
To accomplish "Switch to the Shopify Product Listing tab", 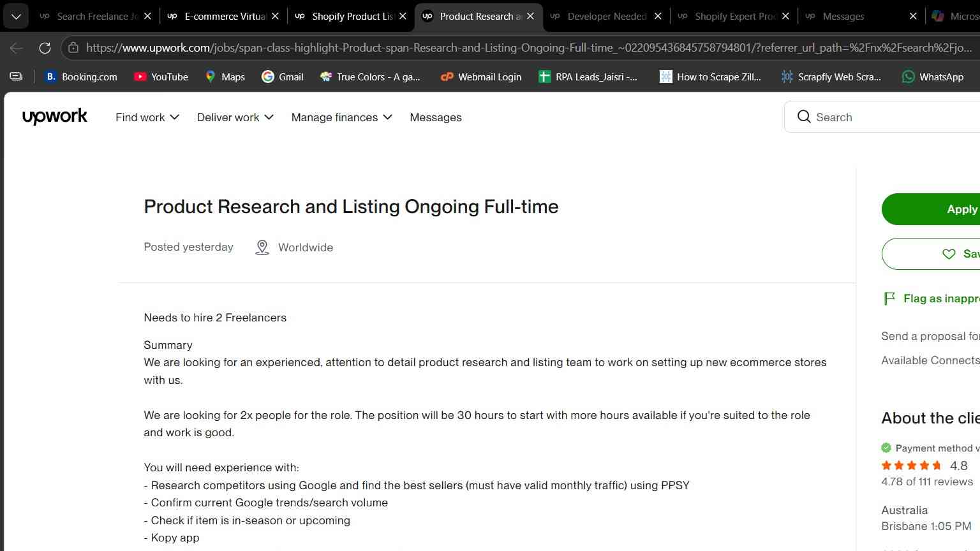I will tap(345, 17).
